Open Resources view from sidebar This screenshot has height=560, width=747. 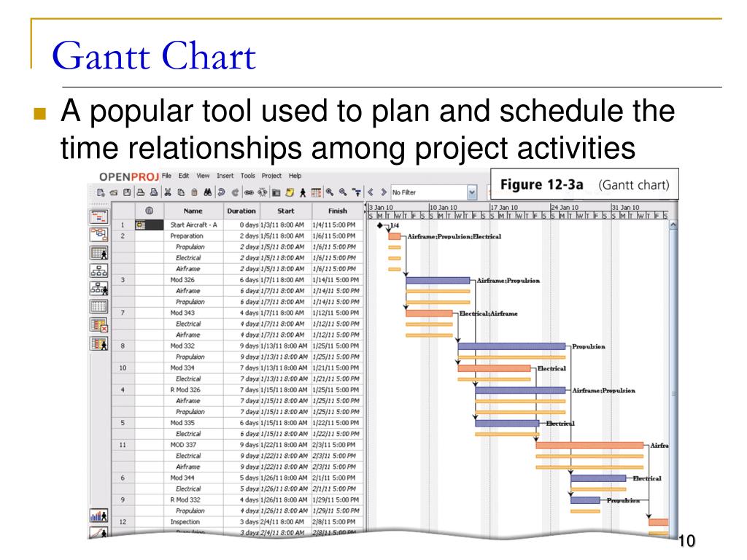pyautogui.click(x=98, y=253)
